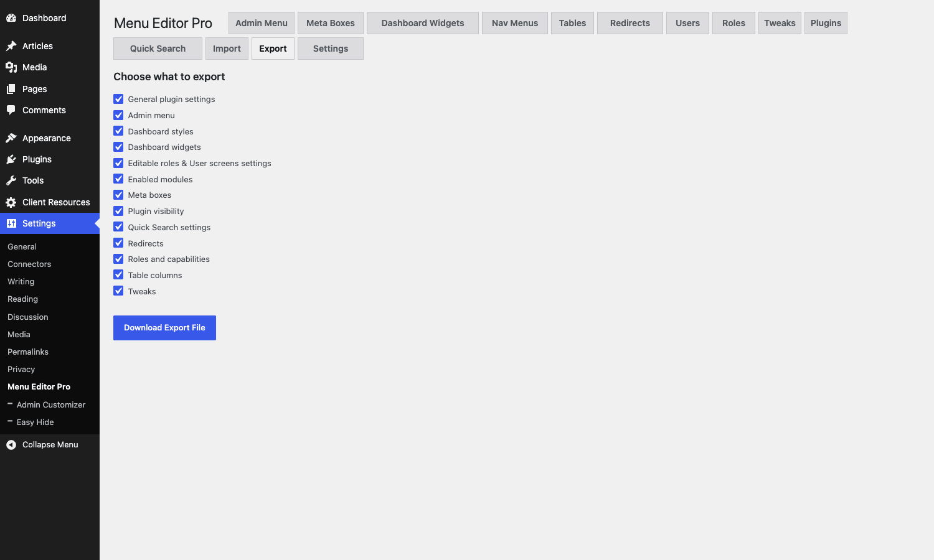
Task: Open the Quick Search tab
Action: (158, 49)
